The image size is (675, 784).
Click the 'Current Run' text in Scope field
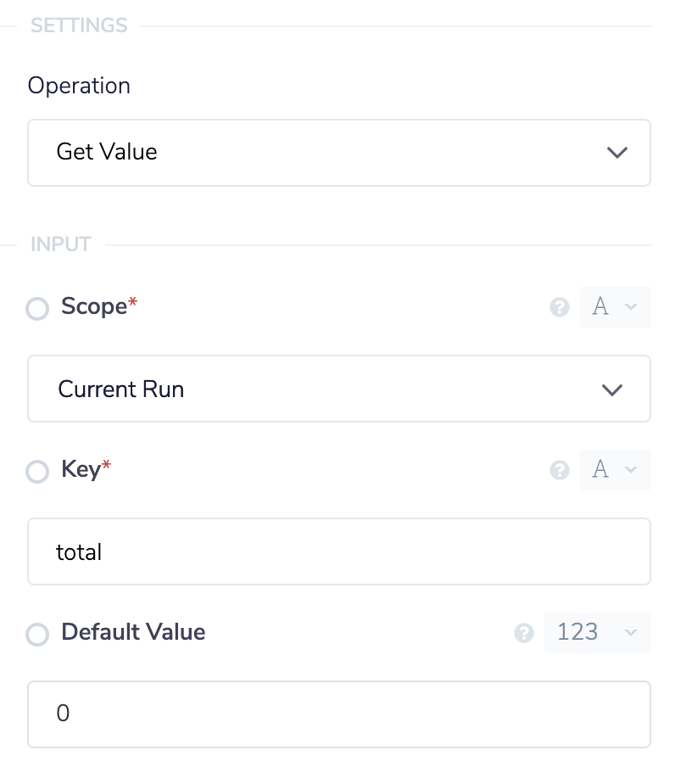point(121,389)
